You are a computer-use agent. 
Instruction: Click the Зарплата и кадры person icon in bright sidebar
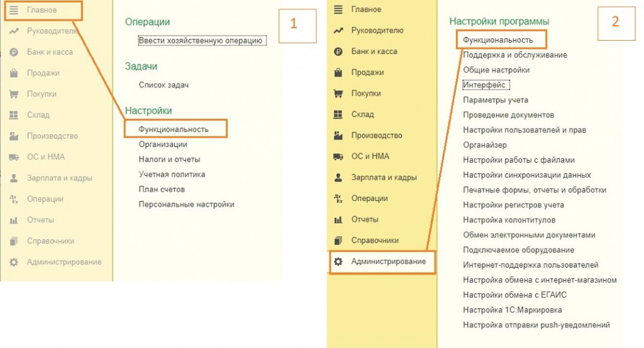(x=338, y=177)
